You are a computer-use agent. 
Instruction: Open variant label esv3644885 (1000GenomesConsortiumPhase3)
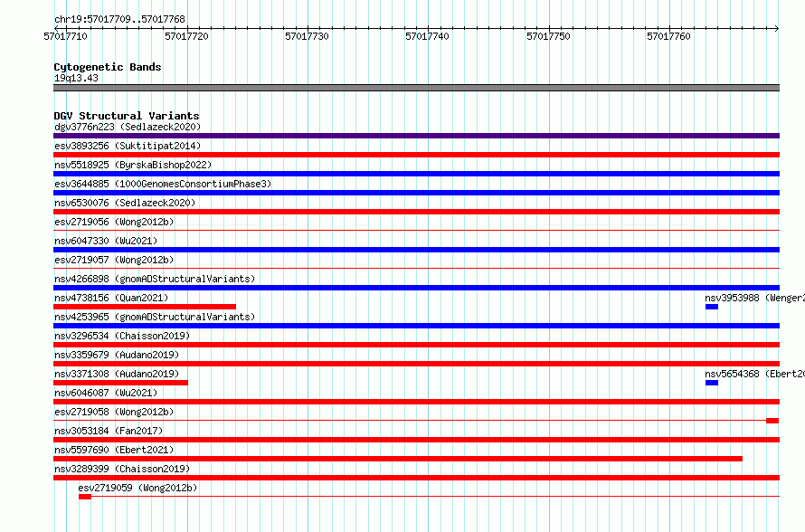click(163, 184)
